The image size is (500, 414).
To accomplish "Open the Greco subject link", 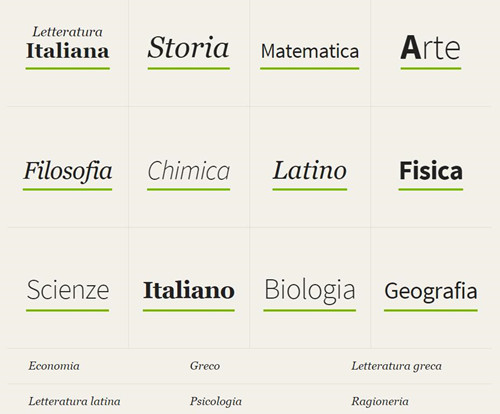I will [x=205, y=366].
